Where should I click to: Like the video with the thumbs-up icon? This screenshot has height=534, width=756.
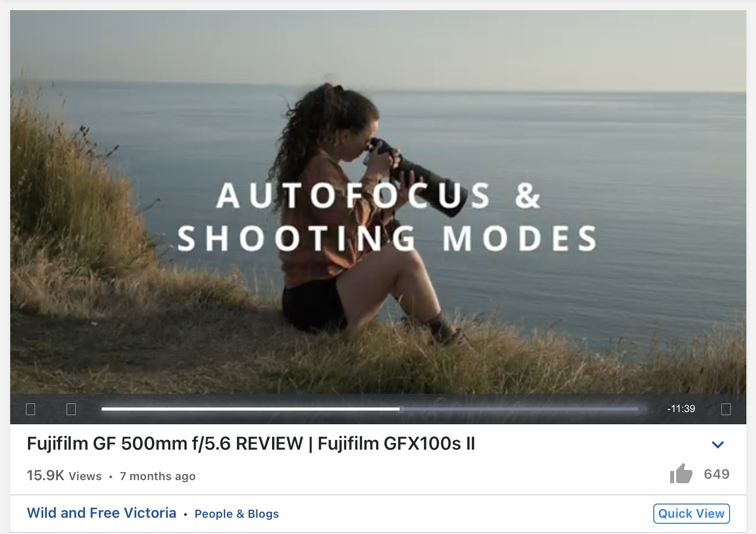click(681, 474)
